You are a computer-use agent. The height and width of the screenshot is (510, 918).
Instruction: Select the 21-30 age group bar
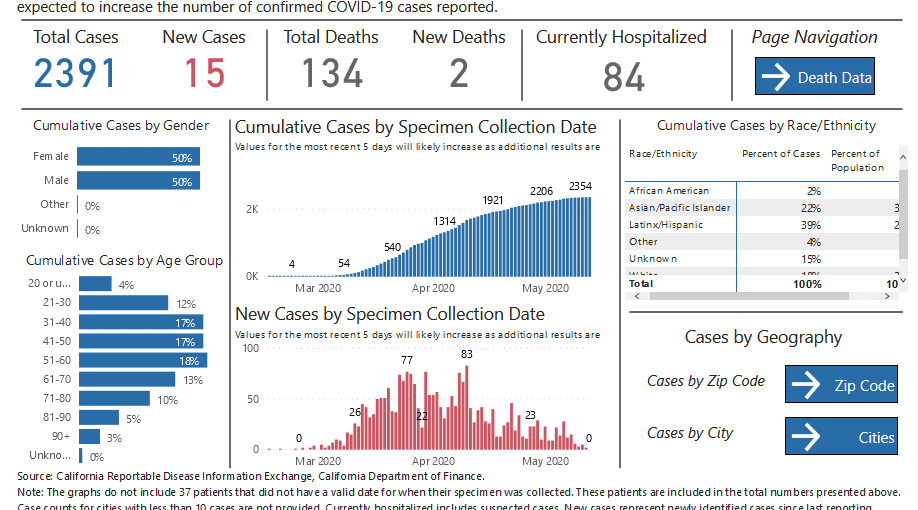click(x=124, y=303)
